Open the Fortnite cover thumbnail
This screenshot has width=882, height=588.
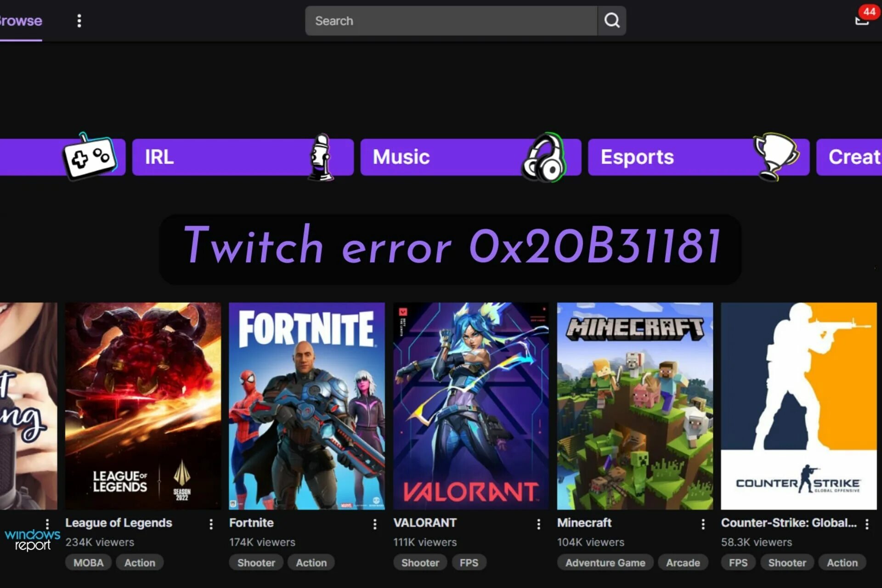click(x=307, y=406)
